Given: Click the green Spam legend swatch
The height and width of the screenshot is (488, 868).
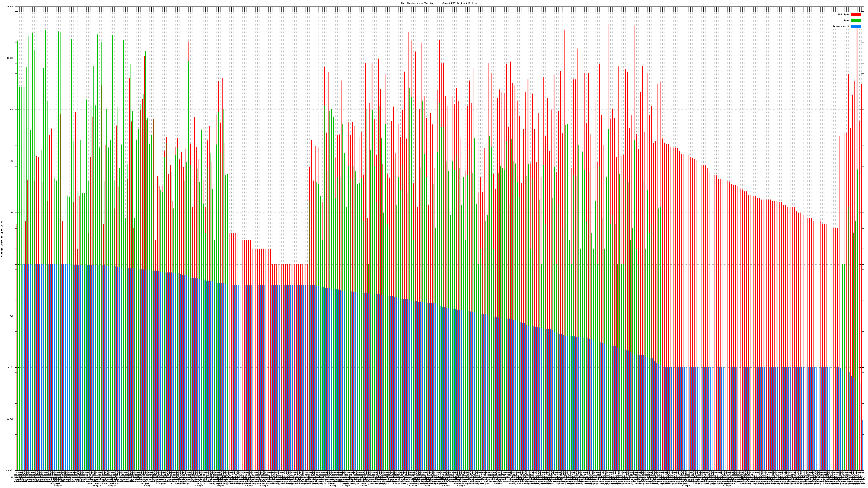Looking at the screenshot, I should point(856,21).
